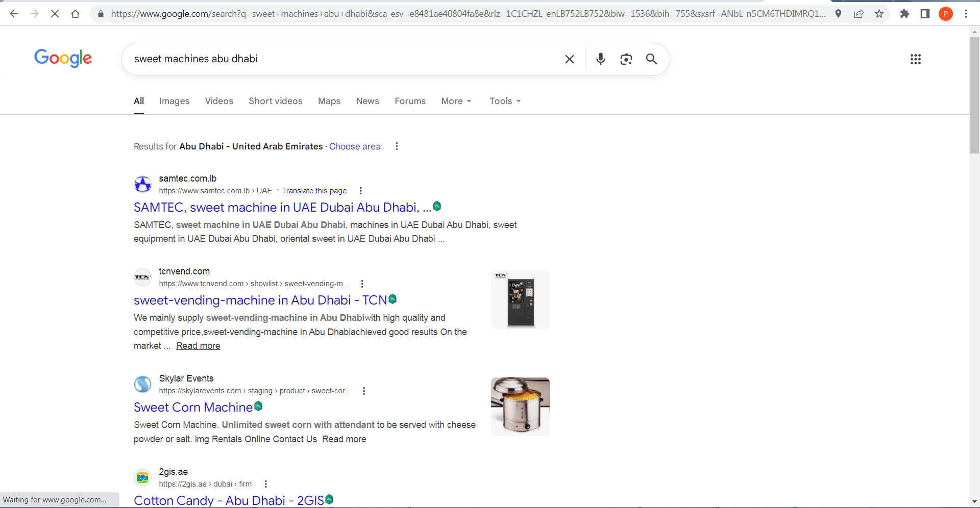This screenshot has width=980, height=508.
Task: Expand the More dropdown
Action: 456,101
